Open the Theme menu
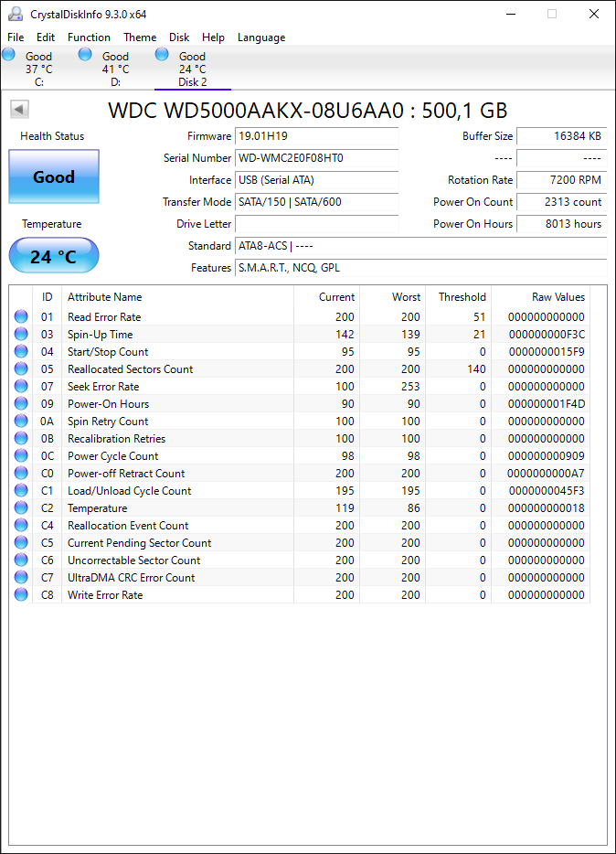The image size is (616, 854). point(140,37)
